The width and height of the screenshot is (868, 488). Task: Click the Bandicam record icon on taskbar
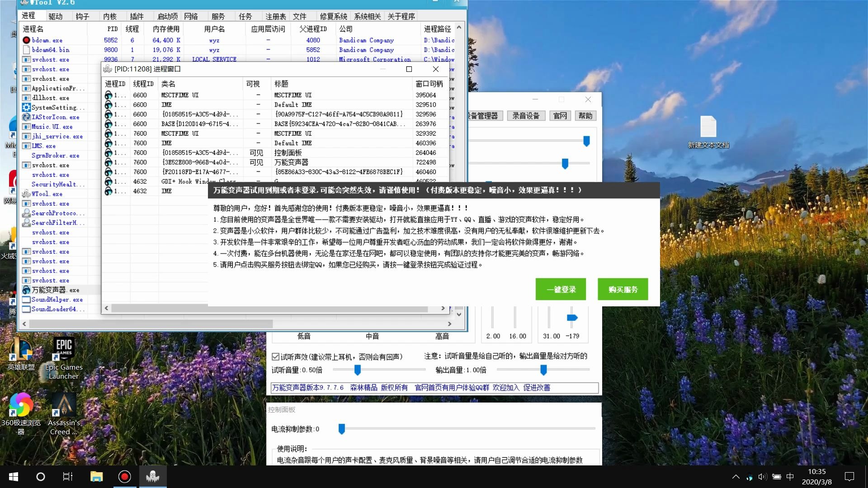click(x=124, y=477)
